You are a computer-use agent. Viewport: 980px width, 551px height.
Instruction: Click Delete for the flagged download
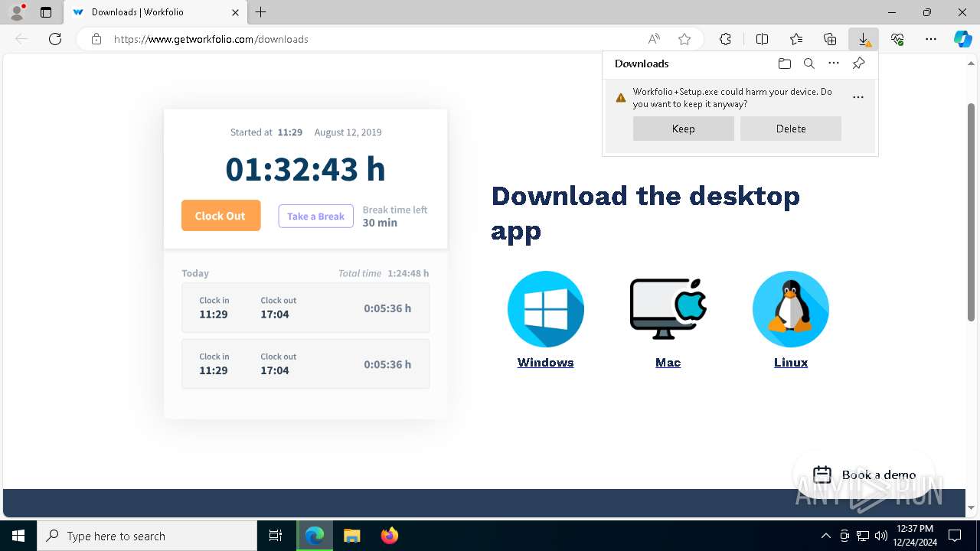[x=791, y=129]
